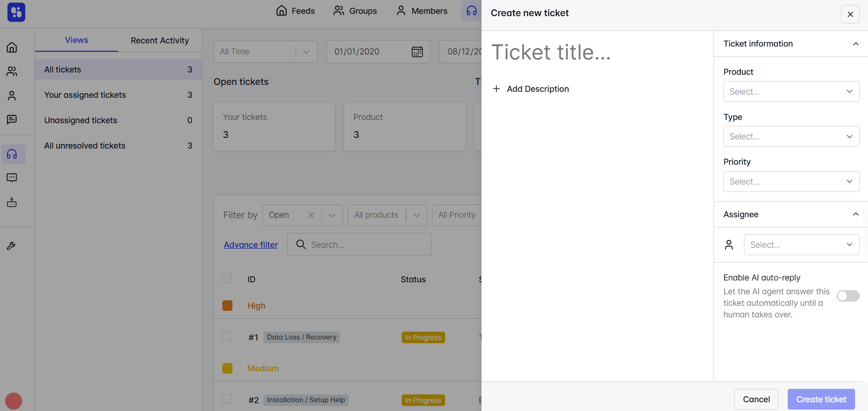
Task: Close the Create new ticket panel
Action: click(850, 14)
